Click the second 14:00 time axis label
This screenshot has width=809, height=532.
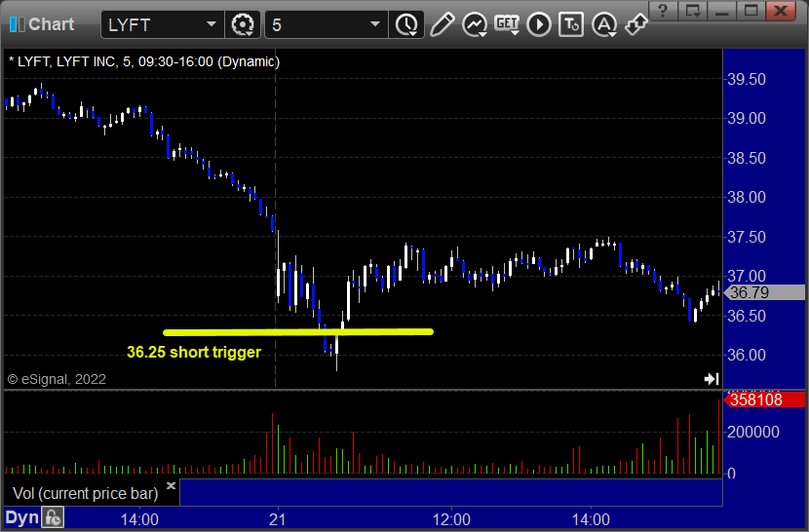592,519
